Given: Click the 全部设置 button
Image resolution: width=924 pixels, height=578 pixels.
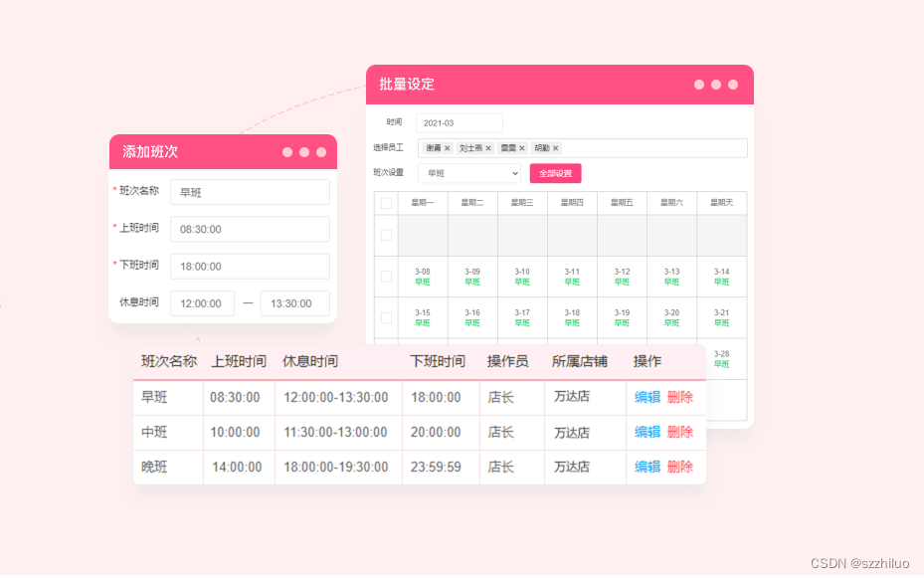Looking at the screenshot, I should (555, 173).
